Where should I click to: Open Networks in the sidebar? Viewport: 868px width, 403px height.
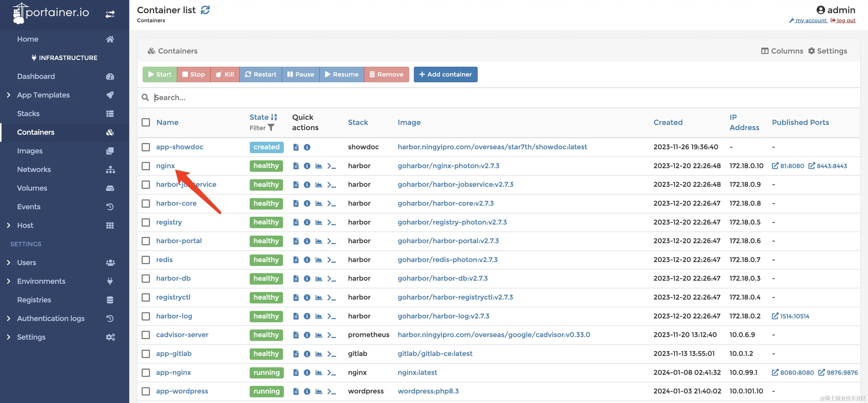point(65,170)
